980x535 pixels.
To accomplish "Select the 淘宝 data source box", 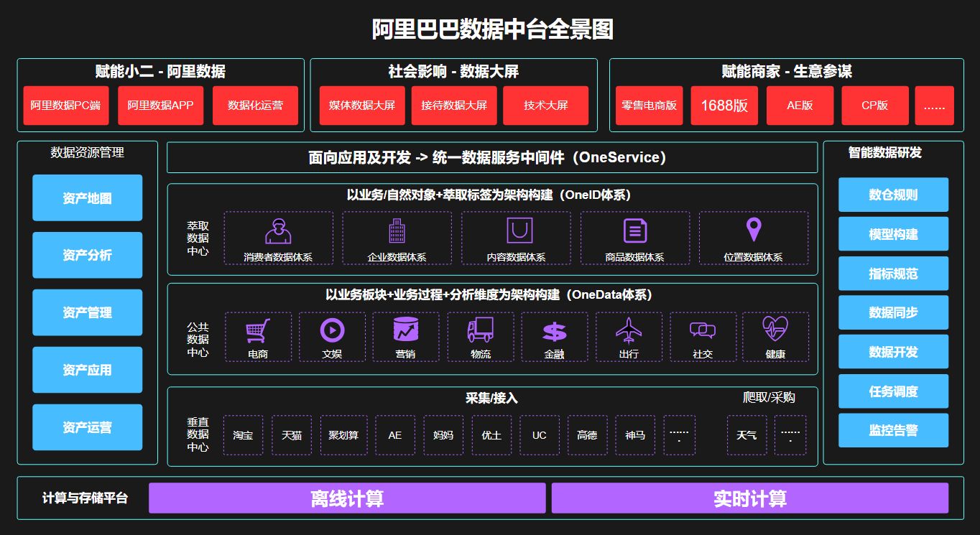I will pyautogui.click(x=243, y=435).
